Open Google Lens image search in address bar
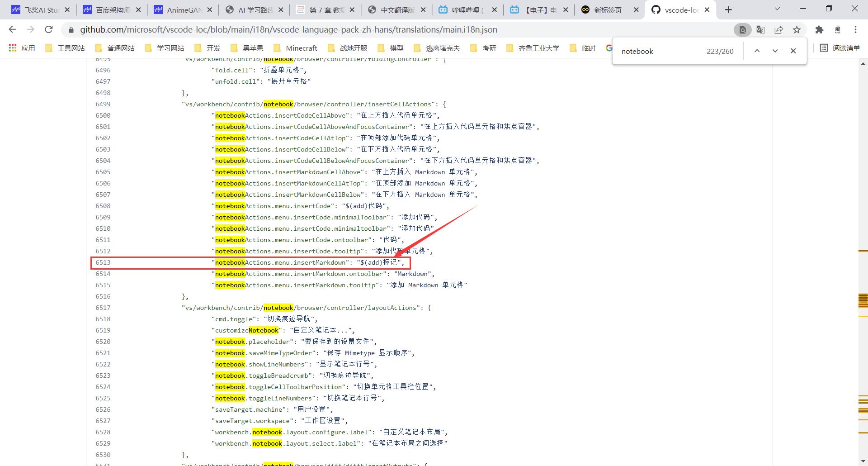This screenshot has width=868, height=466. (x=742, y=29)
